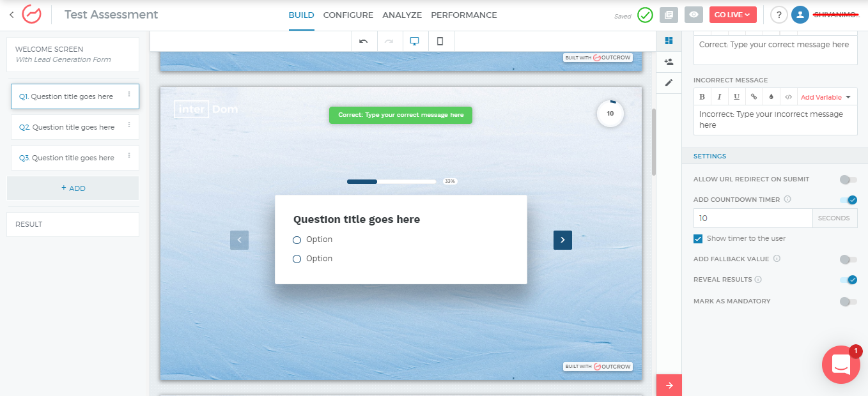Open the Analyze tab
This screenshot has width=868, height=396.
[x=402, y=15]
